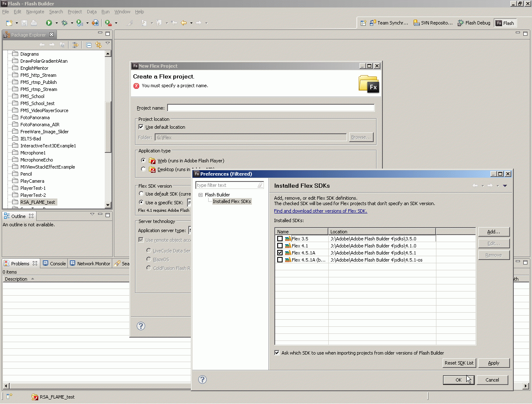Click the Debug bug icon in toolbar

[x=64, y=23]
